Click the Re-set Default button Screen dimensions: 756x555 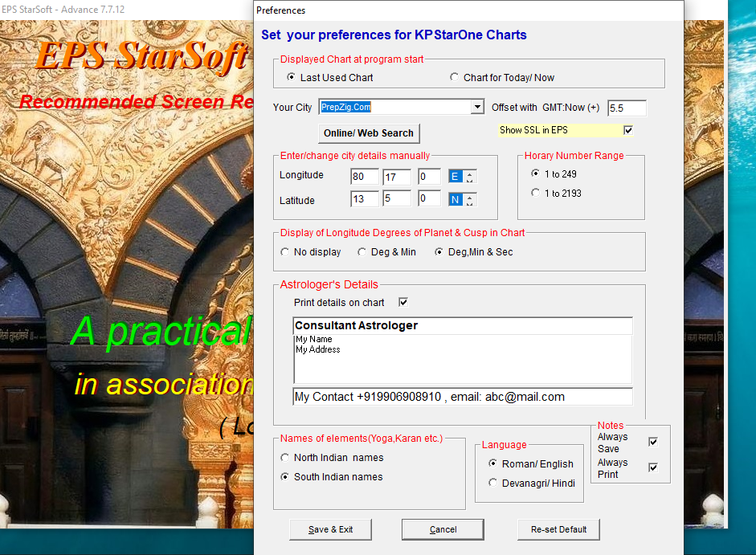[559, 529]
